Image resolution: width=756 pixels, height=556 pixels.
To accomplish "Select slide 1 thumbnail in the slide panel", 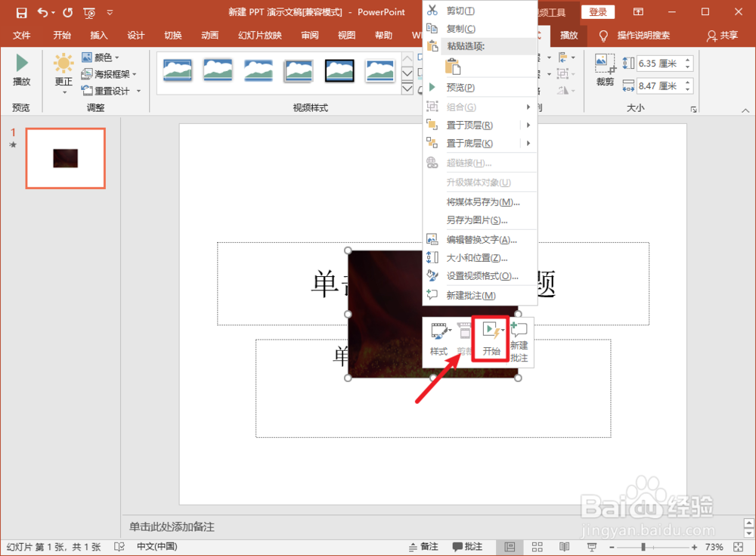I will (65, 158).
